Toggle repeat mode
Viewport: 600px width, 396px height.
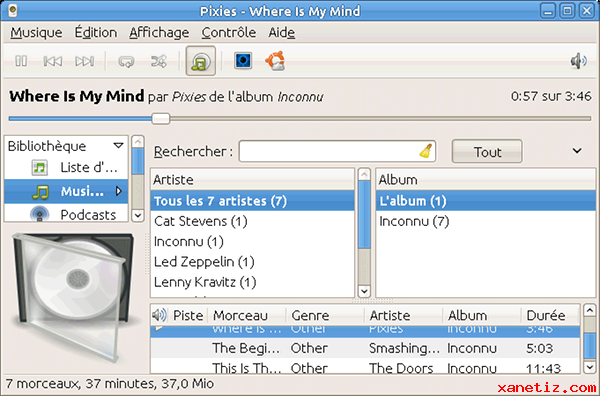pyautogui.click(x=127, y=61)
